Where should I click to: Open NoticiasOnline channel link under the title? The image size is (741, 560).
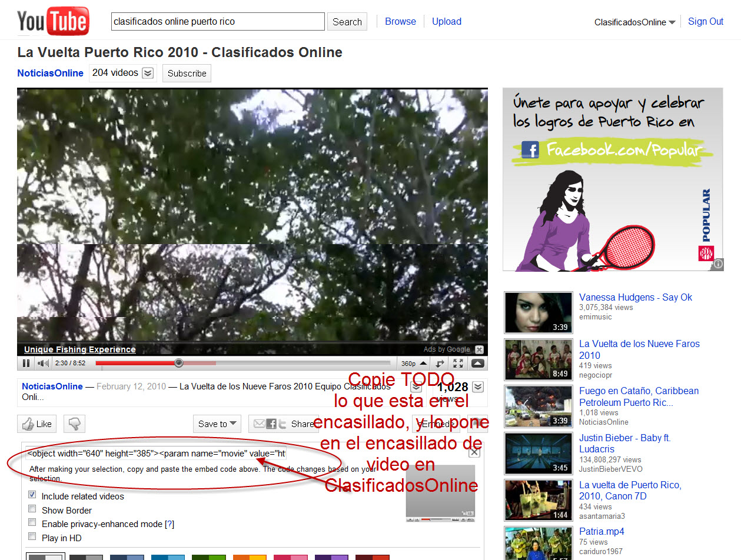tap(51, 73)
